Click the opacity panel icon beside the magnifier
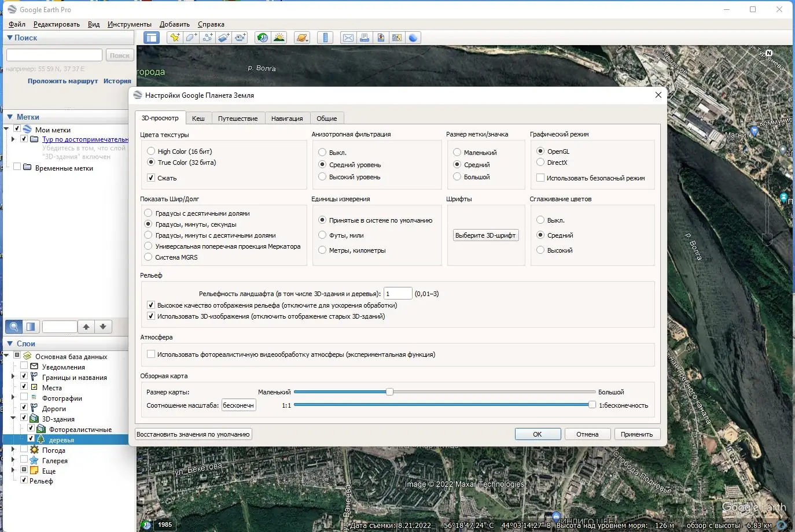The image size is (795, 532). pos(31,327)
